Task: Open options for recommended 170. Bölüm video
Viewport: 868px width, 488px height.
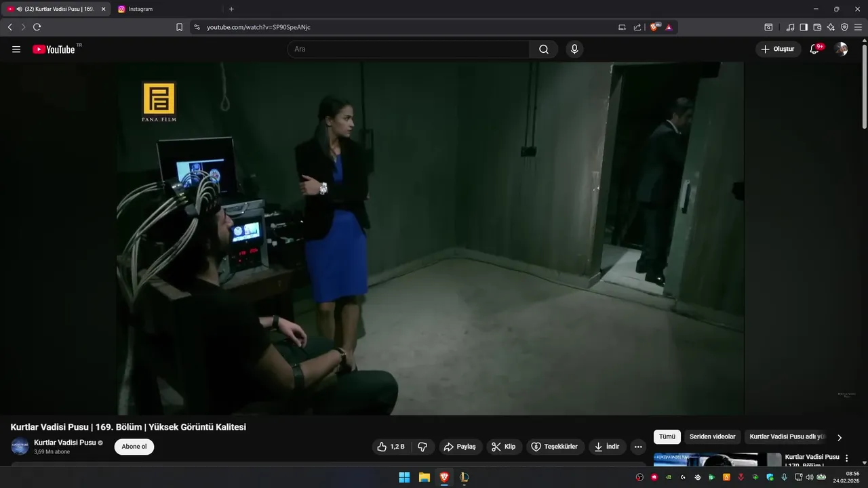Action: pyautogui.click(x=846, y=458)
